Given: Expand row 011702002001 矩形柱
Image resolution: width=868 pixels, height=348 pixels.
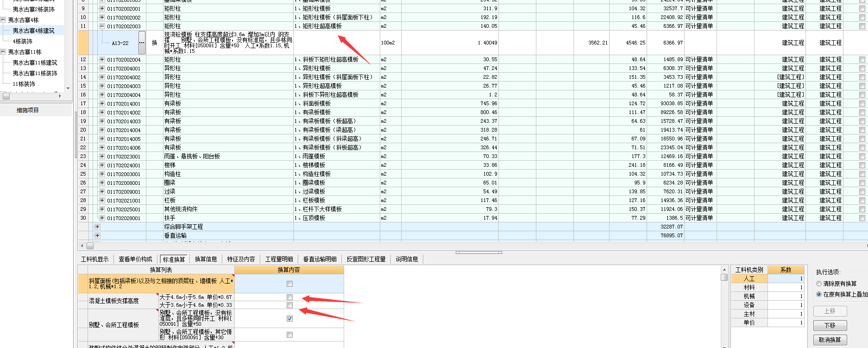Looking at the screenshot, I should pyautogui.click(x=102, y=9).
